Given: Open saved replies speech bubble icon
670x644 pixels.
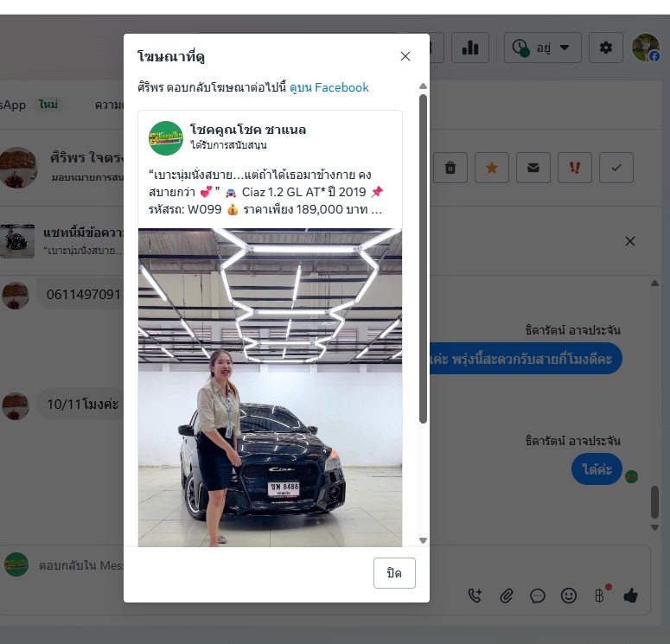Looking at the screenshot, I should pos(537,596).
